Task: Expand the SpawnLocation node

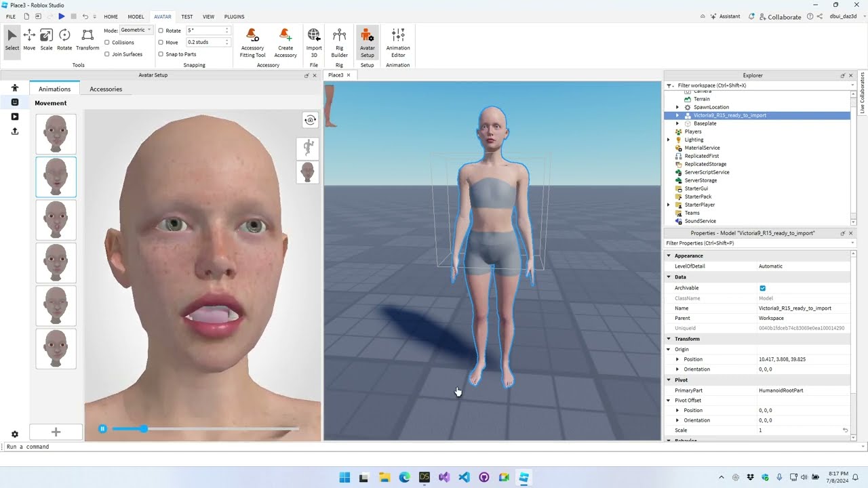Action: (x=677, y=107)
